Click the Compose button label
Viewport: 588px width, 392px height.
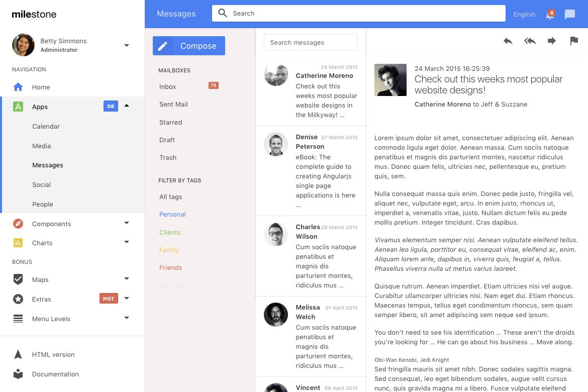(x=199, y=46)
